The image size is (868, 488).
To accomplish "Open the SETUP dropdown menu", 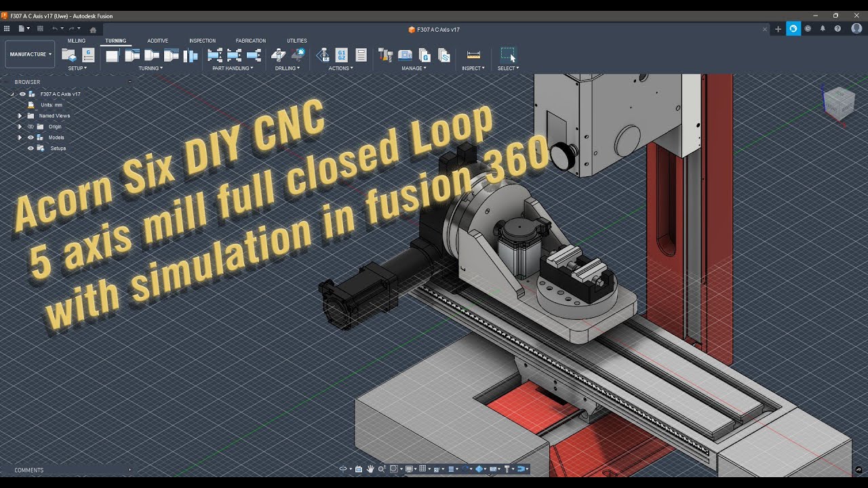I will (x=77, y=68).
